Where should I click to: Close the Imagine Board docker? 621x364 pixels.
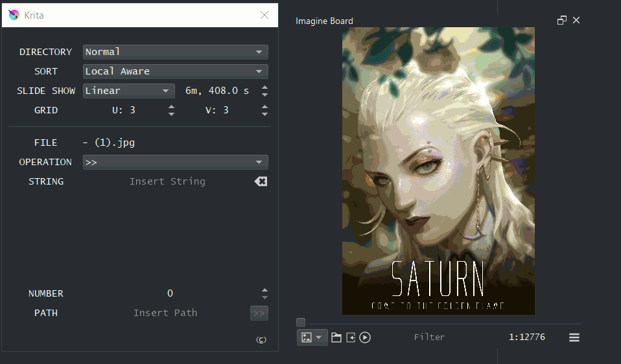click(576, 20)
